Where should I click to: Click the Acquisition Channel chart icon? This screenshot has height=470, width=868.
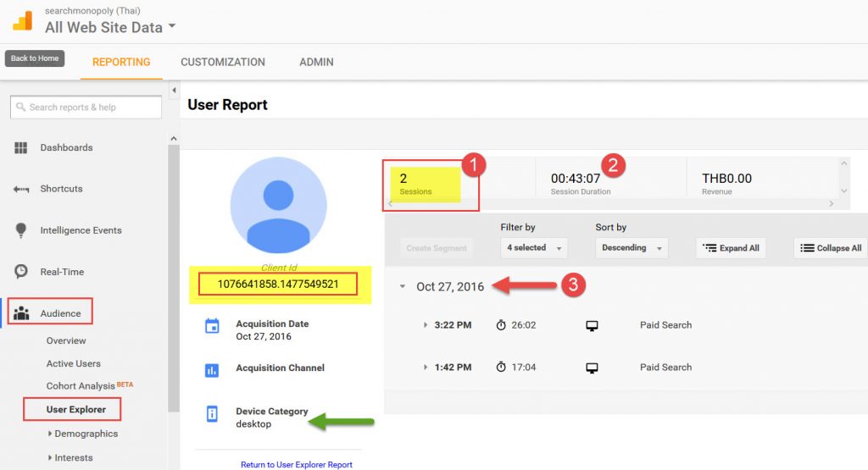(212, 370)
